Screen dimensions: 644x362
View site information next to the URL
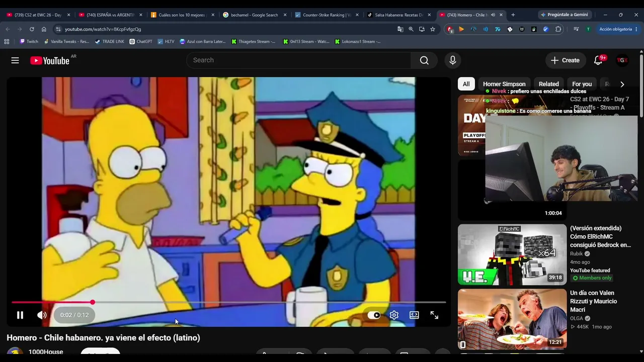click(58, 29)
